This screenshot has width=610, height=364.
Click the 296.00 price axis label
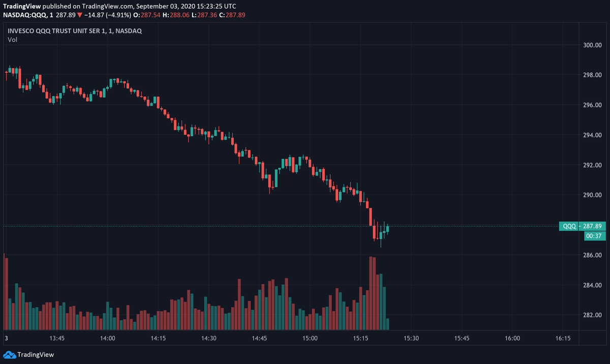(x=593, y=105)
